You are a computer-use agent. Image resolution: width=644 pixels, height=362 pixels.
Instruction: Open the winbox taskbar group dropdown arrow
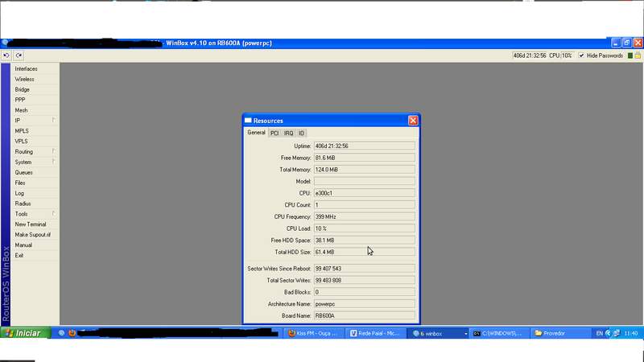click(465, 334)
